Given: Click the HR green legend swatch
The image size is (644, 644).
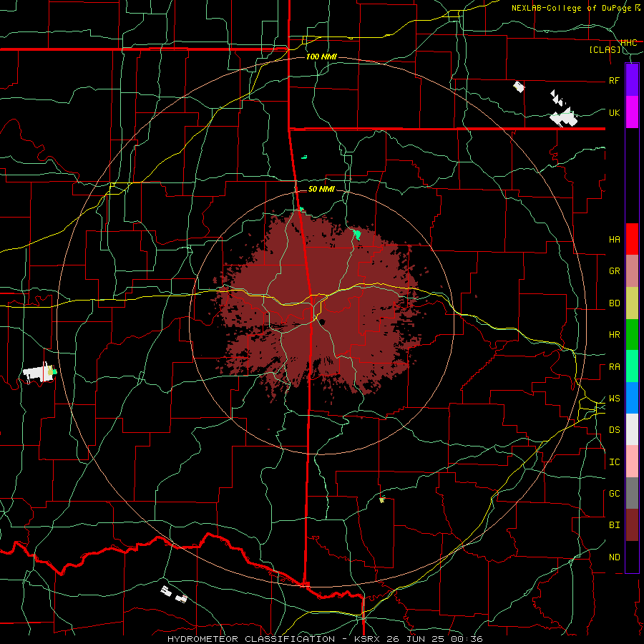Looking at the screenshot, I should pyautogui.click(x=632, y=334).
